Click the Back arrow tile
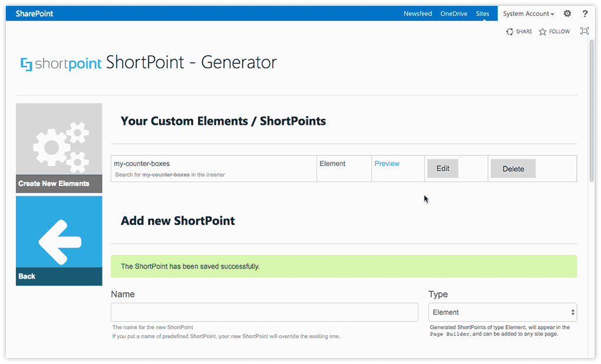 (x=59, y=241)
